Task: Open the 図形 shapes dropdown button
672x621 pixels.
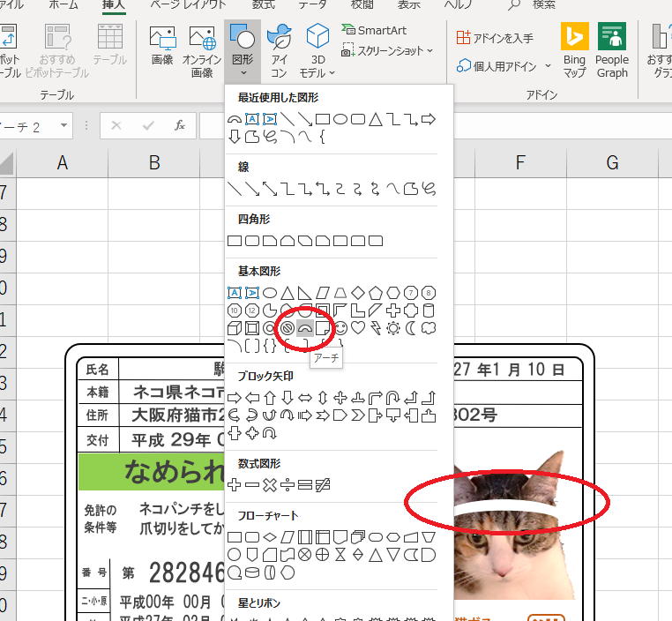Action: pyautogui.click(x=243, y=51)
